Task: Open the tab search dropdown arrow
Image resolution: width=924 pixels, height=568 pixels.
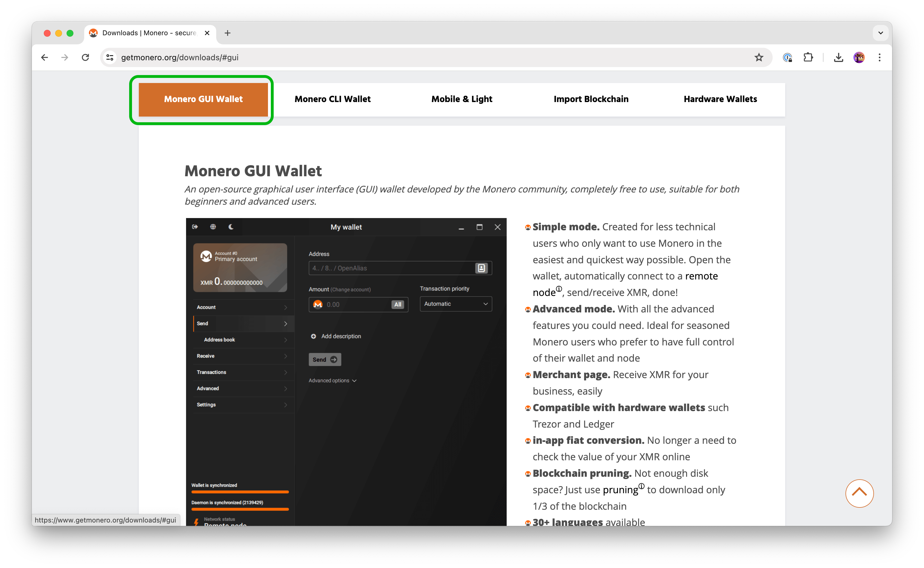Action: pos(880,33)
